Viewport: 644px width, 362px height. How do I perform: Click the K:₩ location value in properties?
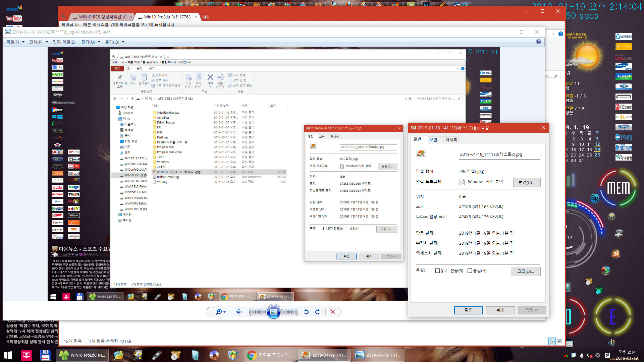point(462,196)
